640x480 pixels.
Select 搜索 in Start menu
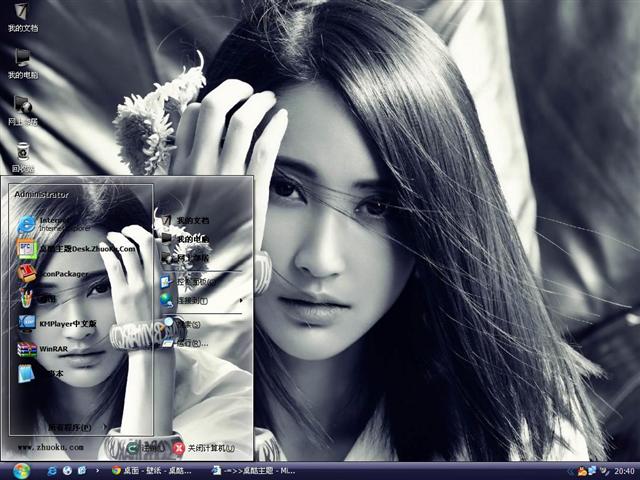pyautogui.click(x=188, y=324)
